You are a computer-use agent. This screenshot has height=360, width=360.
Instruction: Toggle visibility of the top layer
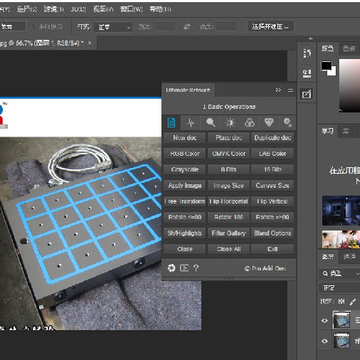(324, 321)
